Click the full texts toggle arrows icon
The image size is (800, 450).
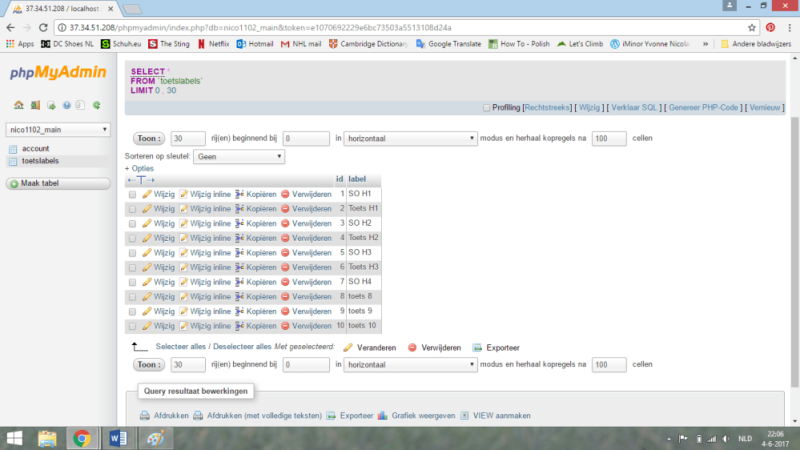141,180
